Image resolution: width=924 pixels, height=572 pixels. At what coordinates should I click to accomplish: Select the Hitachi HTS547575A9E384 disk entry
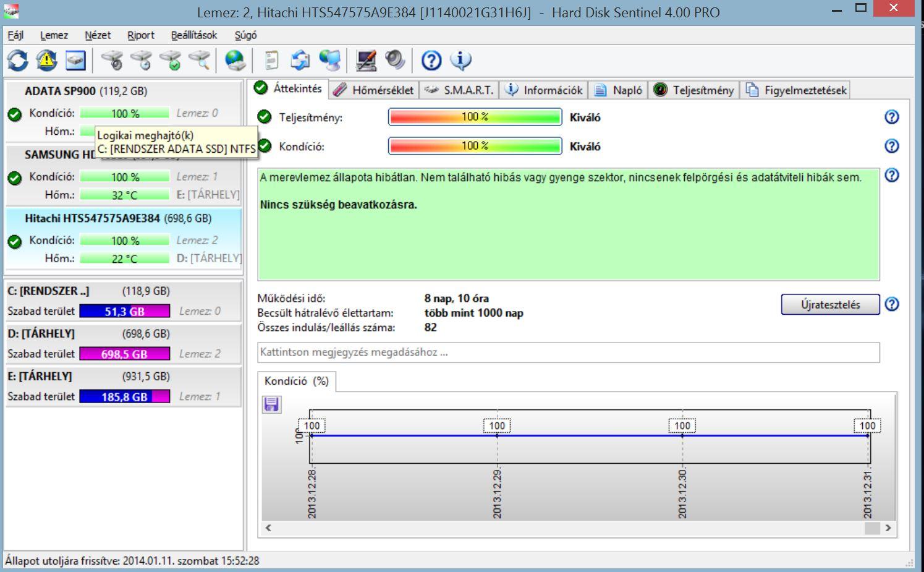point(124,241)
